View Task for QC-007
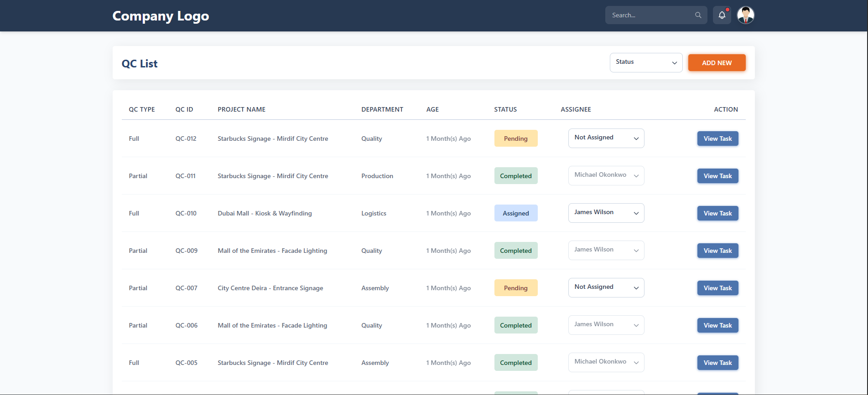The image size is (868, 395). coord(717,288)
